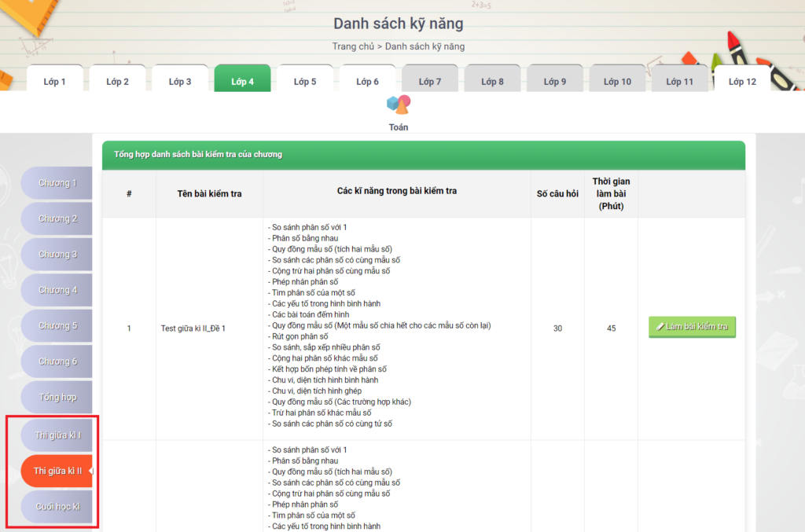Open the Lớp 7 grade tab
805x532 pixels.
pos(430,79)
